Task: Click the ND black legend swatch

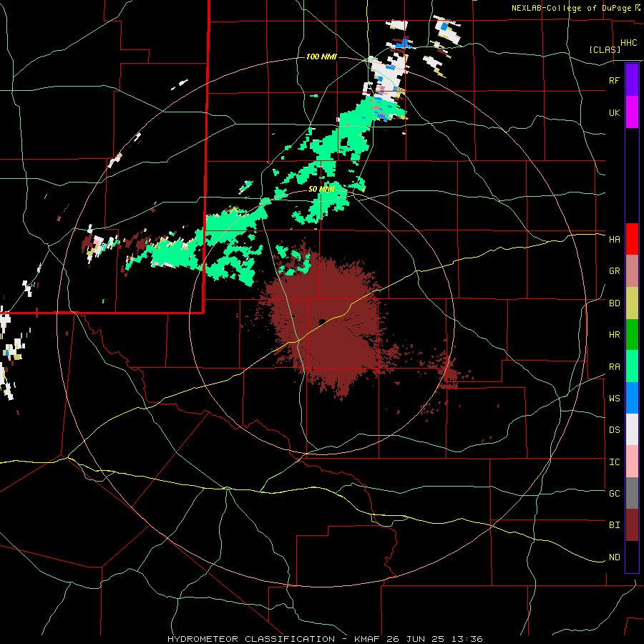Action: click(x=632, y=557)
